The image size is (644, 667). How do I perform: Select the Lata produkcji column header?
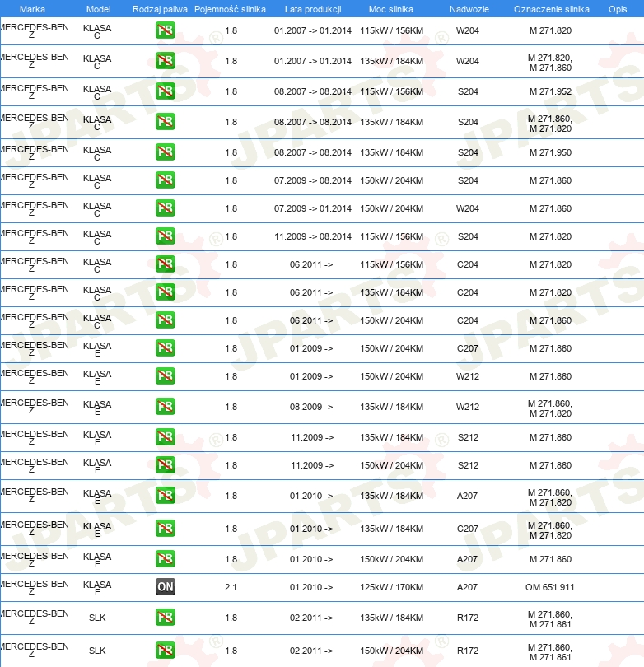tap(313, 9)
